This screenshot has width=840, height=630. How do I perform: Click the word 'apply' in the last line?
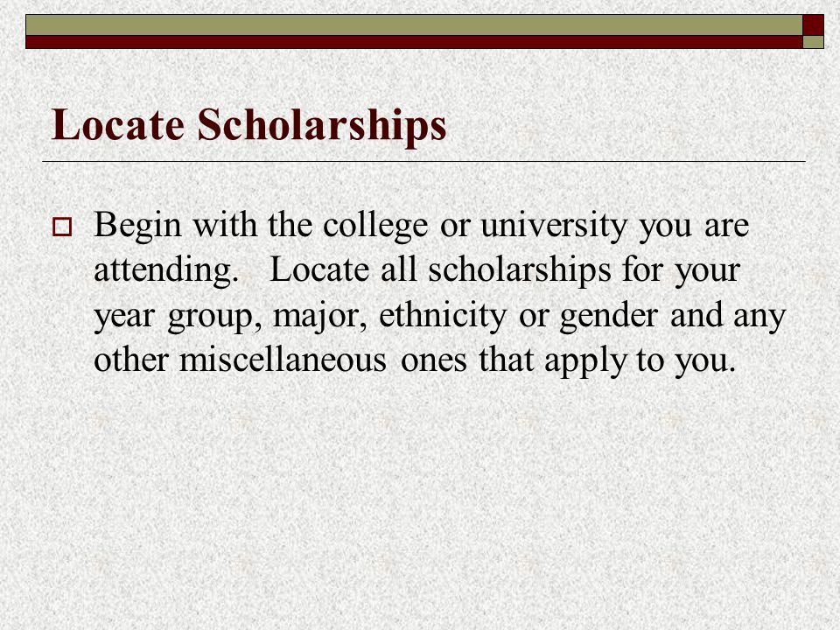(584, 361)
